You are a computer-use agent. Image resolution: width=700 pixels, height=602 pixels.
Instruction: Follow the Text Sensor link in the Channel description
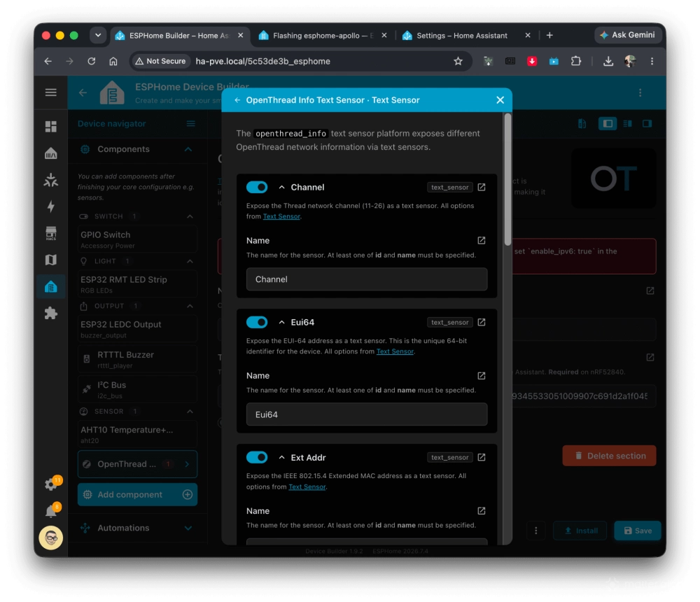[281, 216]
